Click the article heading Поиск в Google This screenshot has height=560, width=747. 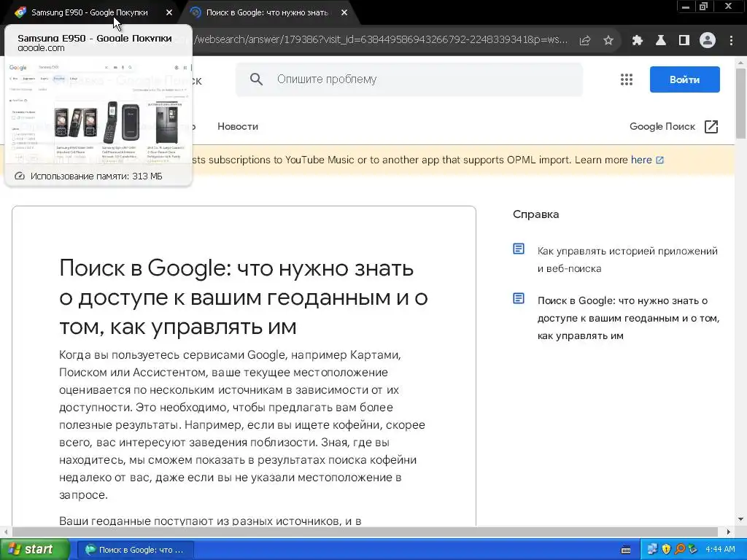pos(244,297)
